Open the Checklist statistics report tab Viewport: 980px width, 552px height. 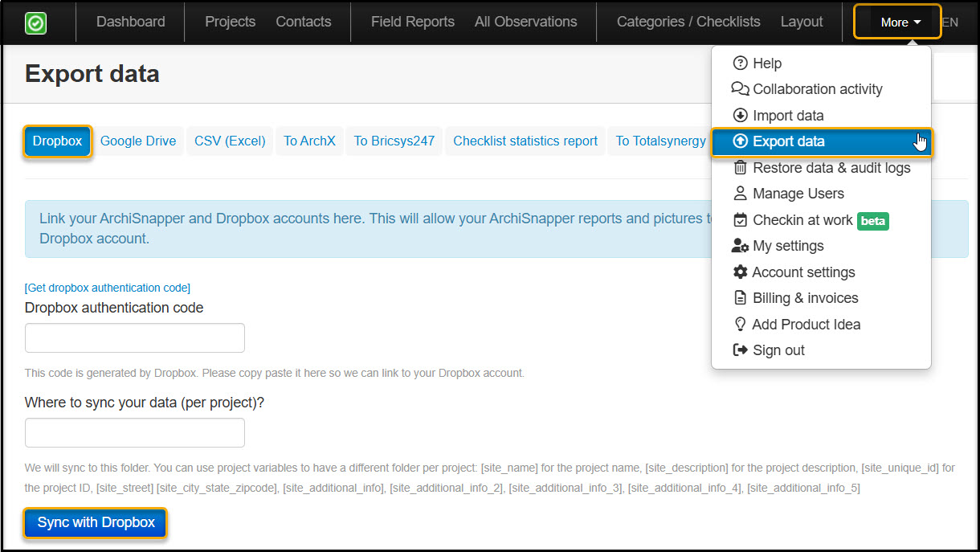(x=525, y=141)
